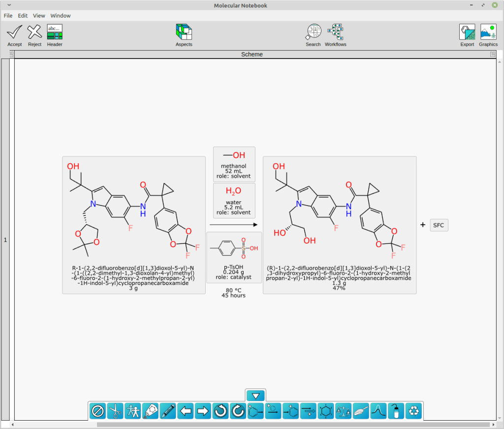Screen dimensions: 504x429
Task: Click the pencil edit tool
Action: (x=168, y=410)
